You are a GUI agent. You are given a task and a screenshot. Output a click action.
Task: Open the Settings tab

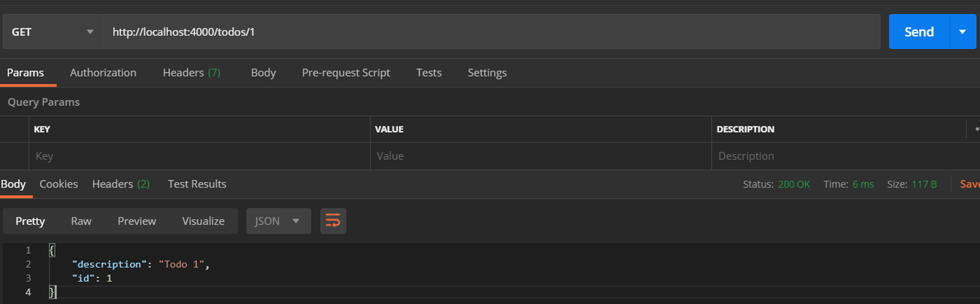pos(487,73)
